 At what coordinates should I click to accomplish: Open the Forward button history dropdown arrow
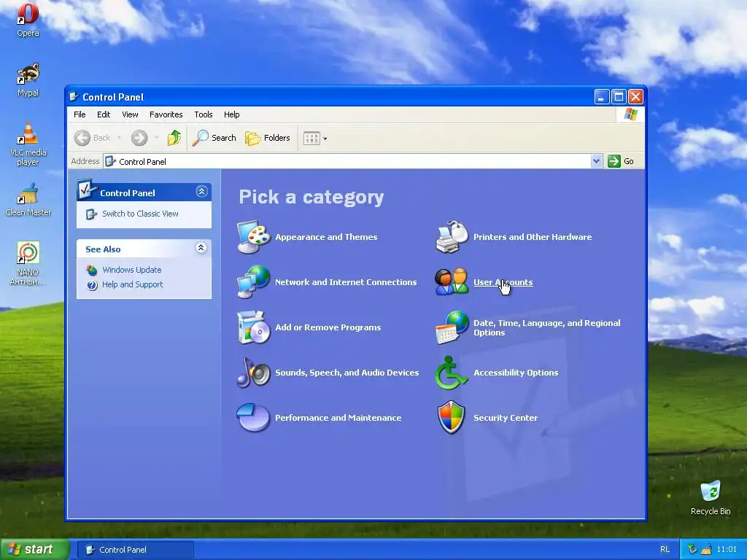(x=156, y=138)
